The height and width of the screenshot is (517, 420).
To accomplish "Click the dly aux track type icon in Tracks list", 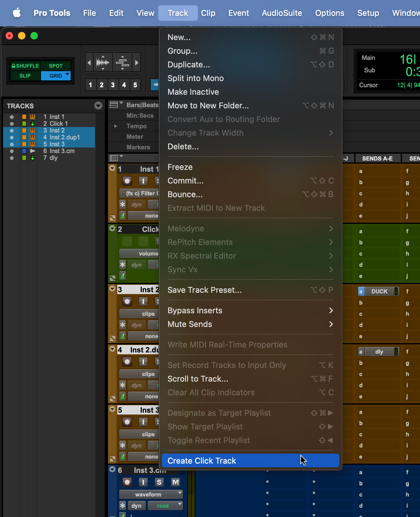I will 33,158.
